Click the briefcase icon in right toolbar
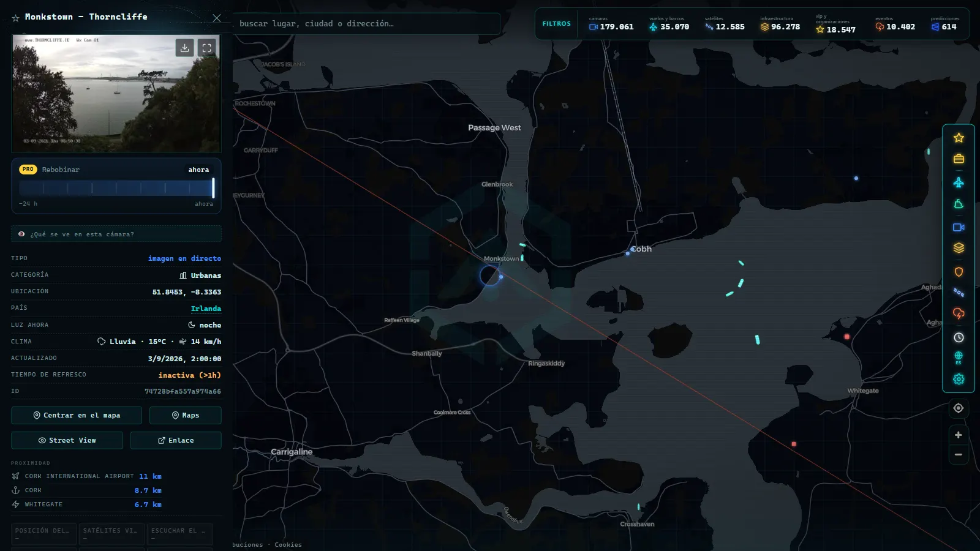 [x=959, y=159]
